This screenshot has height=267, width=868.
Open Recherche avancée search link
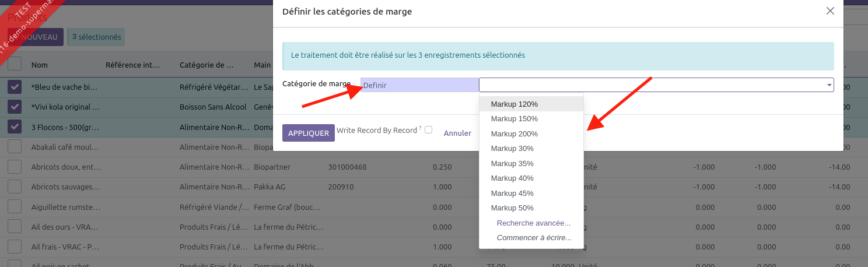[x=533, y=223]
